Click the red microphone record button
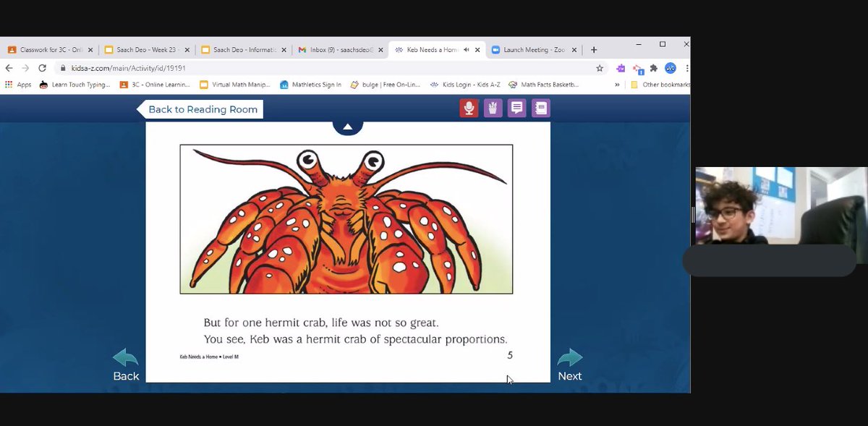 coord(469,108)
